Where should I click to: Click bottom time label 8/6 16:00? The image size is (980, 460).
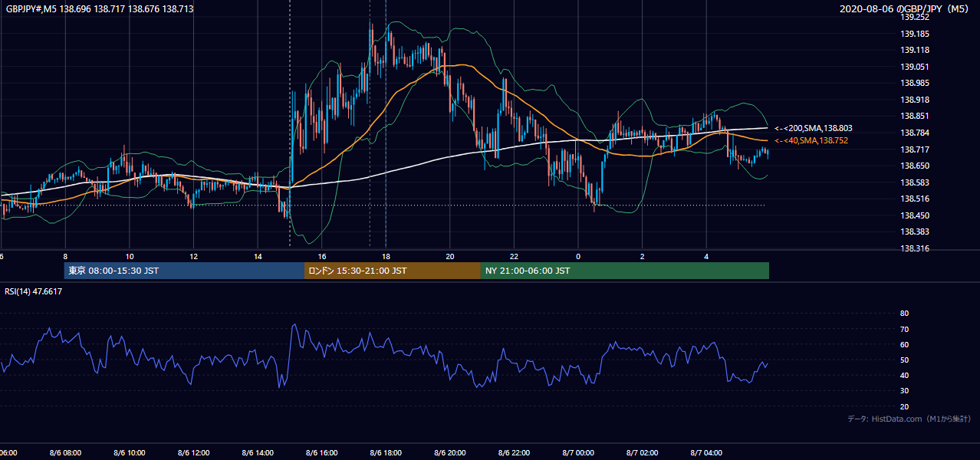pyautogui.click(x=322, y=453)
